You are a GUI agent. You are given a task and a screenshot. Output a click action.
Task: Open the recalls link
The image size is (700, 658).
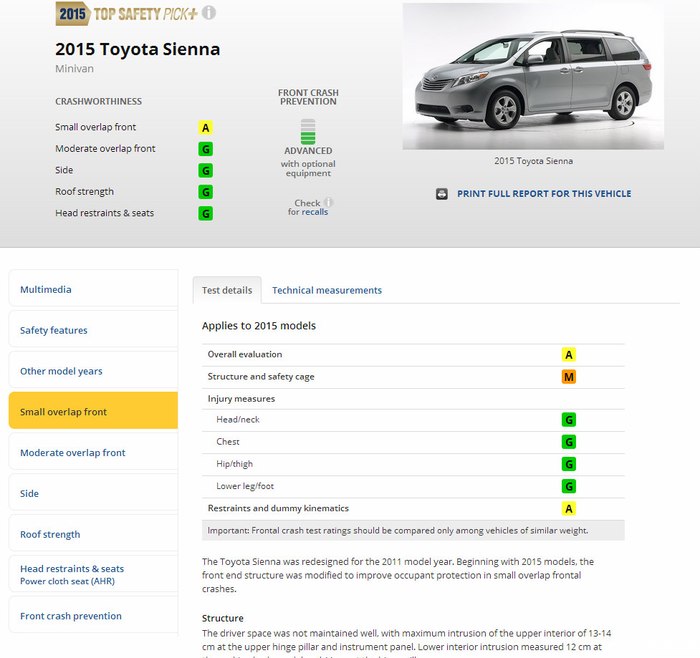pos(314,212)
